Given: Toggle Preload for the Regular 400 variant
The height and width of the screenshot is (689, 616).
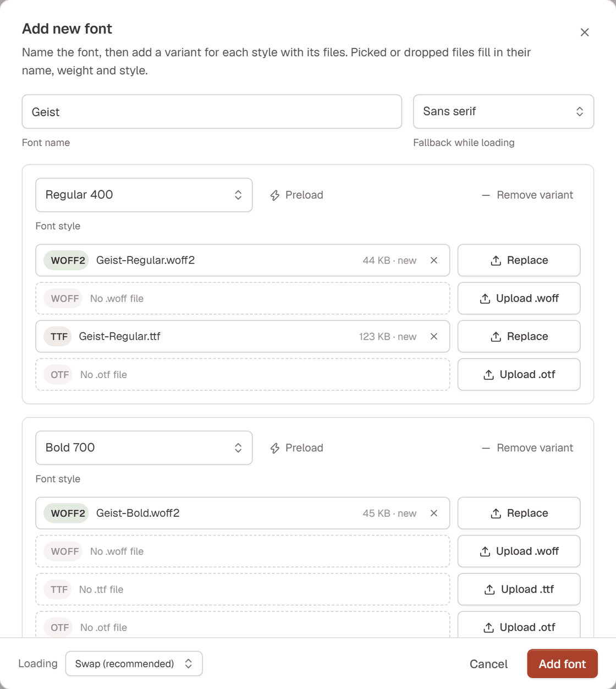Looking at the screenshot, I should coord(296,195).
